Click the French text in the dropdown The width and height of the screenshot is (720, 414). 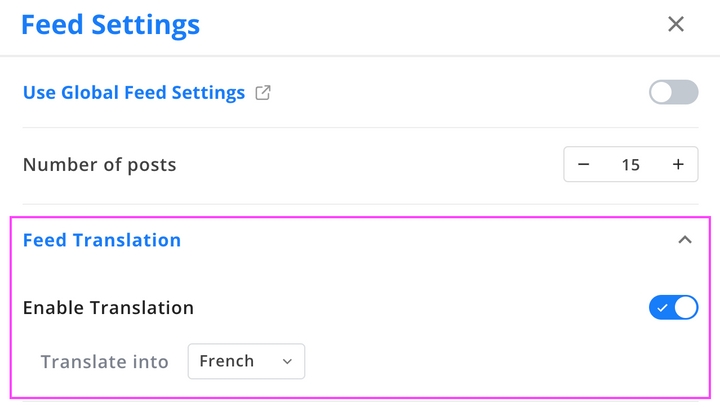pos(227,361)
